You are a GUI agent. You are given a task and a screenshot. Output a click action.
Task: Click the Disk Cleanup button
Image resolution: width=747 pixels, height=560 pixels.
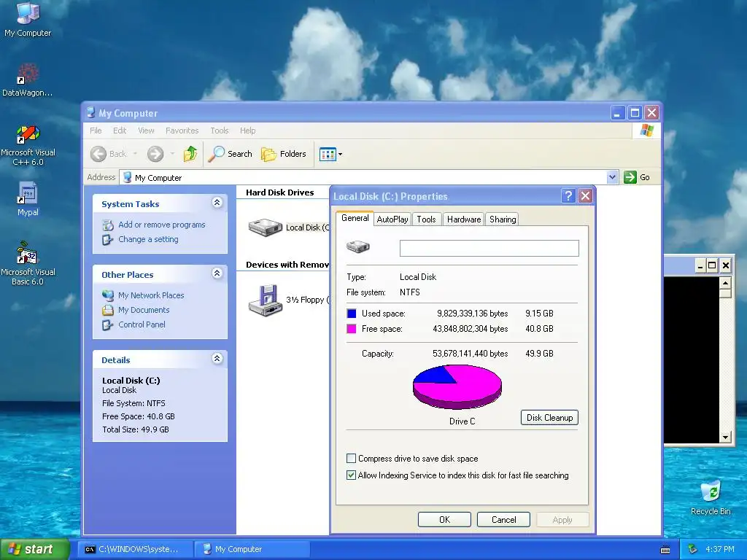(549, 418)
